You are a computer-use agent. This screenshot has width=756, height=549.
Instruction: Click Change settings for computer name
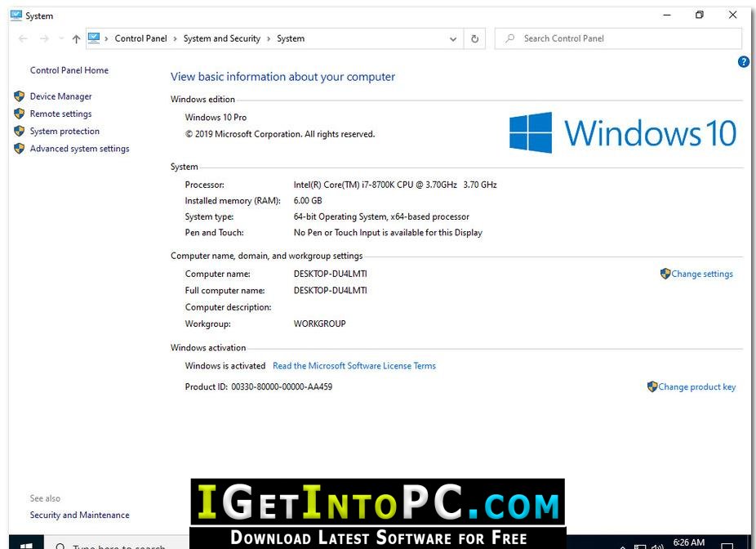[x=702, y=274]
